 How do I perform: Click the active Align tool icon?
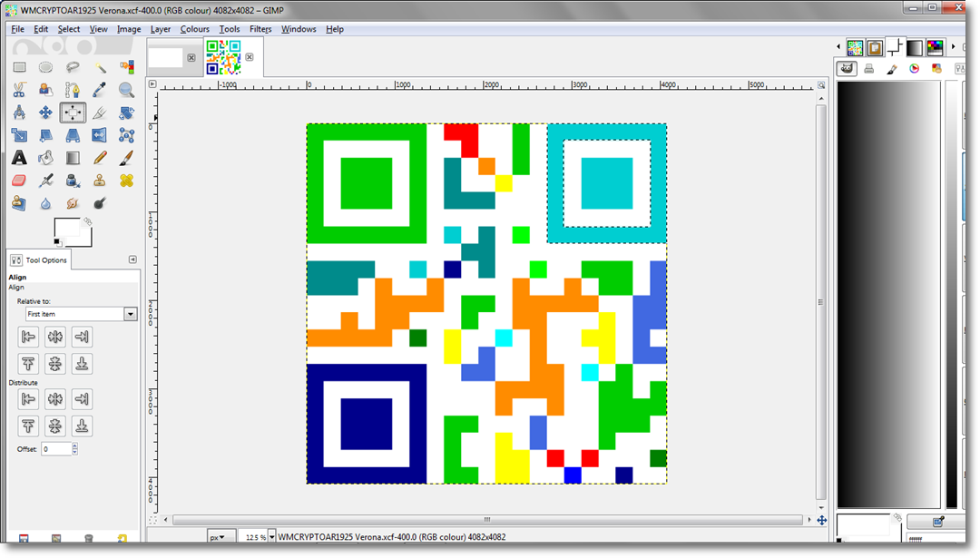point(73,113)
